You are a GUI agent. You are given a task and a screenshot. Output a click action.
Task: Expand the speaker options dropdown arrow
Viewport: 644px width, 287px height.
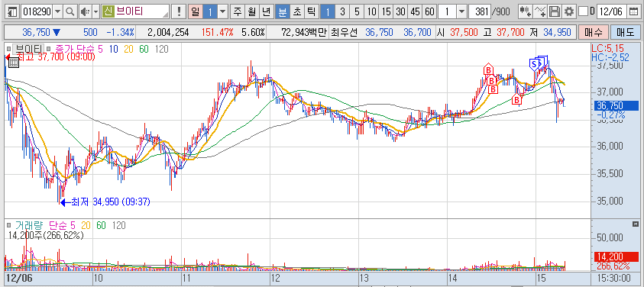click(96, 11)
